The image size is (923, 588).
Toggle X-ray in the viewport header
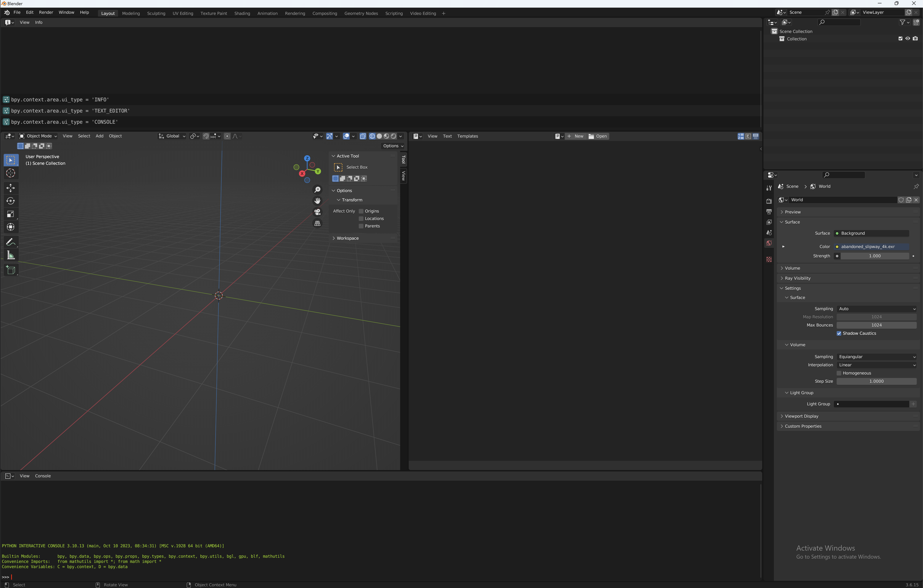(x=363, y=136)
